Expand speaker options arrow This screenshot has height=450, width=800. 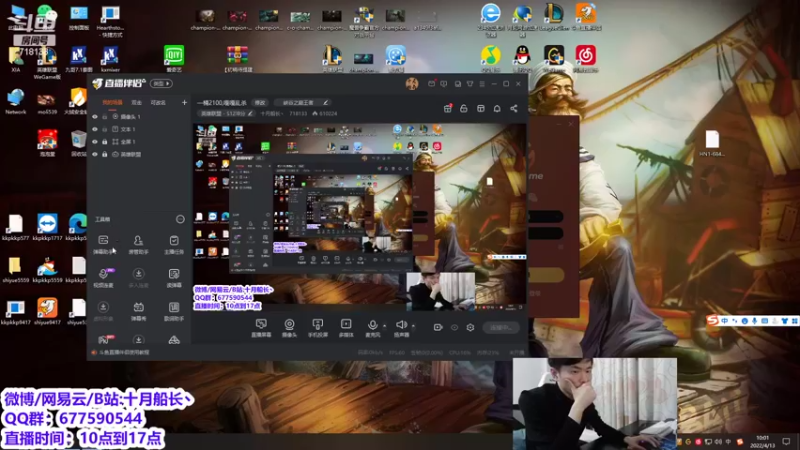coord(413,326)
